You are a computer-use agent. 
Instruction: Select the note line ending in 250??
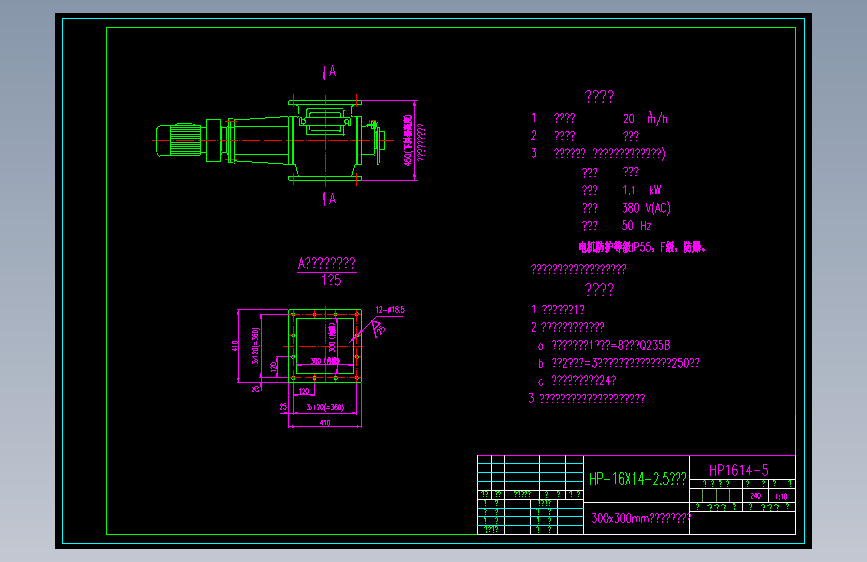(x=618, y=363)
